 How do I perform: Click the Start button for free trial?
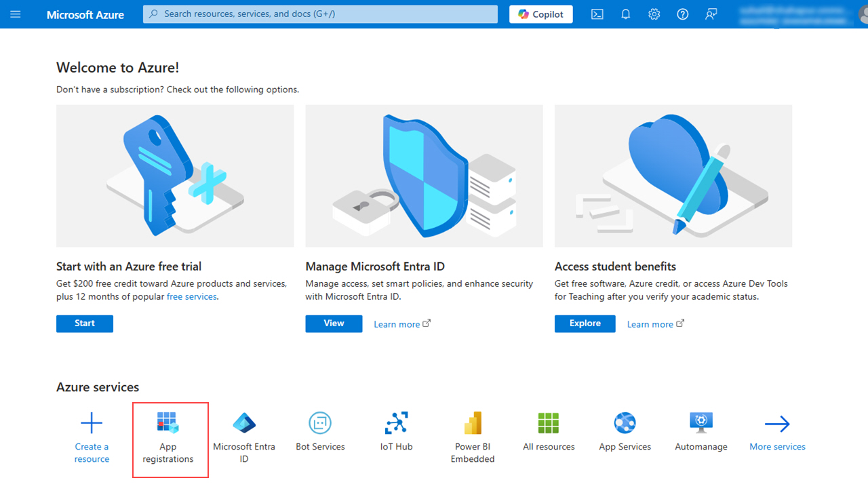point(85,323)
